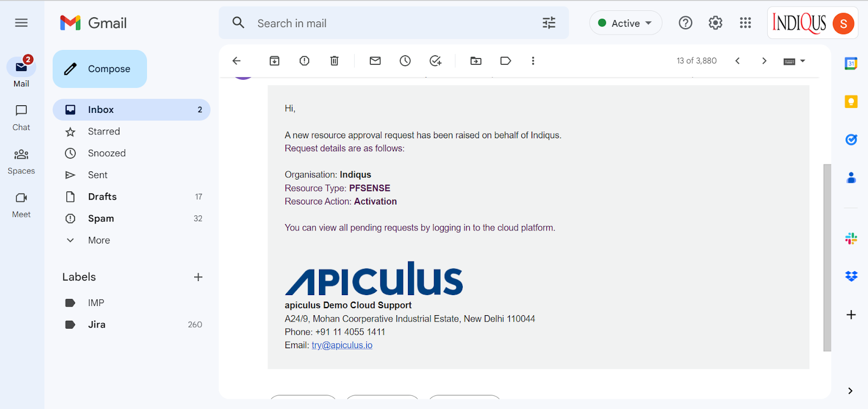Delete the open email

click(x=334, y=61)
